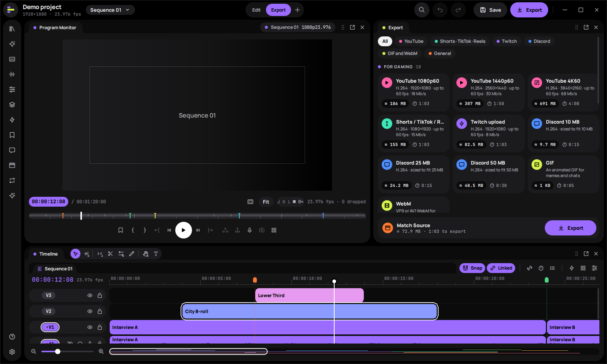This screenshot has height=364, width=607.
Task: Open the search magnifier in title bar
Action: (422, 10)
